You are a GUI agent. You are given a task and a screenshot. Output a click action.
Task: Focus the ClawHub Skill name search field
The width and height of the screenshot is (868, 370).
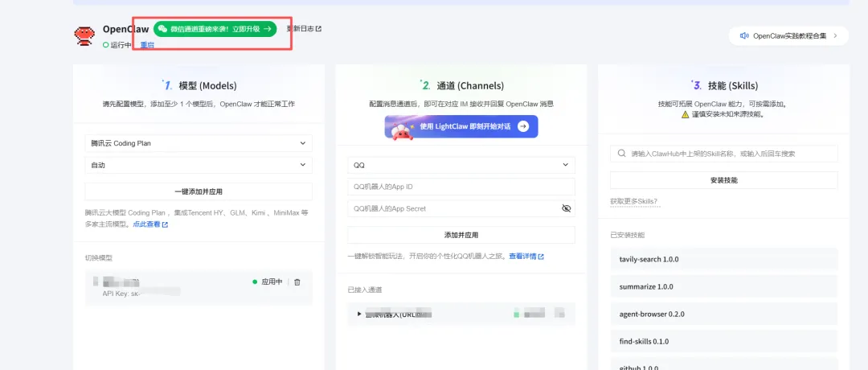724,154
